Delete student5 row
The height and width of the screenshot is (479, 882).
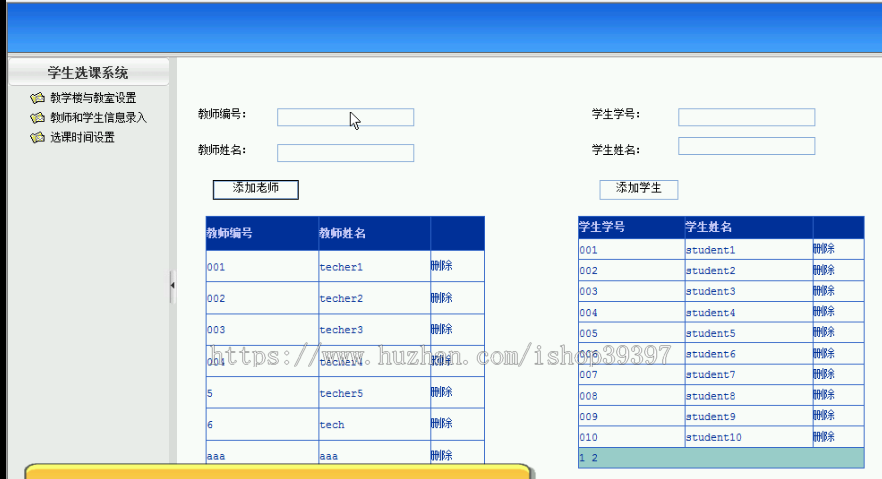824,332
